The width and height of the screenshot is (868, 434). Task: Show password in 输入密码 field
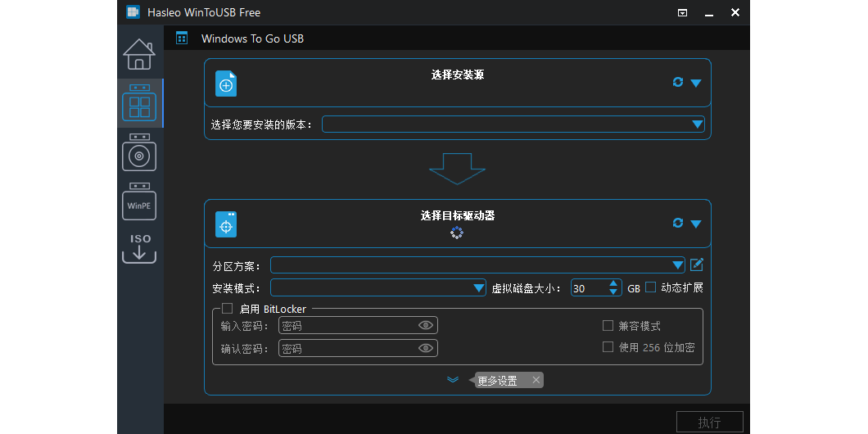tap(426, 326)
